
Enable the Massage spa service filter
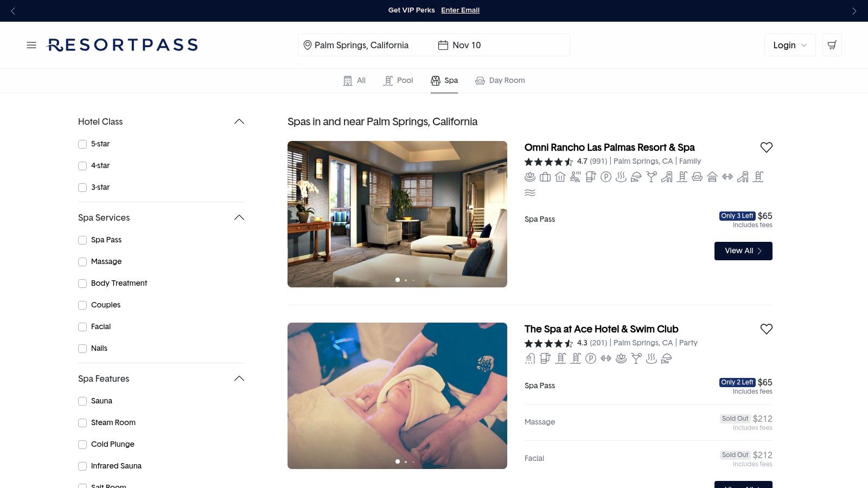pyautogui.click(x=82, y=262)
